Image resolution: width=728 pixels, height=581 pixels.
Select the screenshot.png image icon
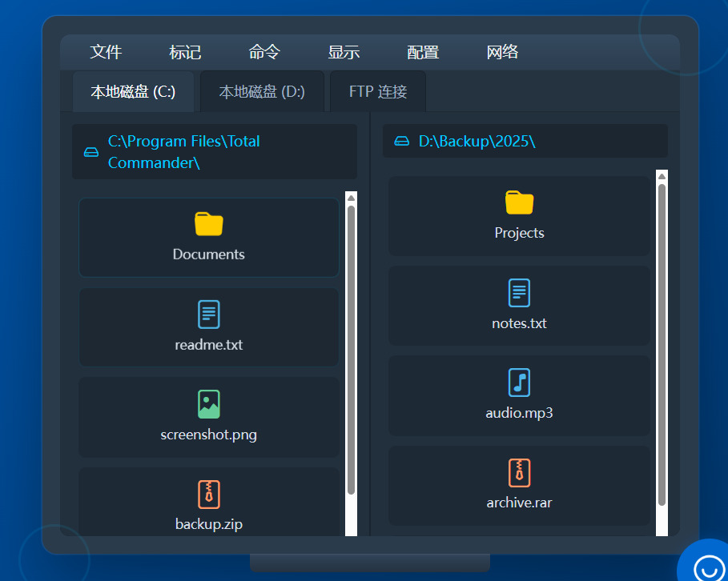click(208, 404)
